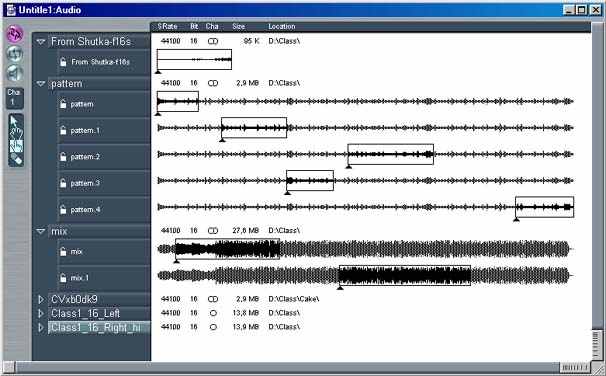606x376 pixels.
Task: Select the arrow pointer tool
Action: pos(15,121)
